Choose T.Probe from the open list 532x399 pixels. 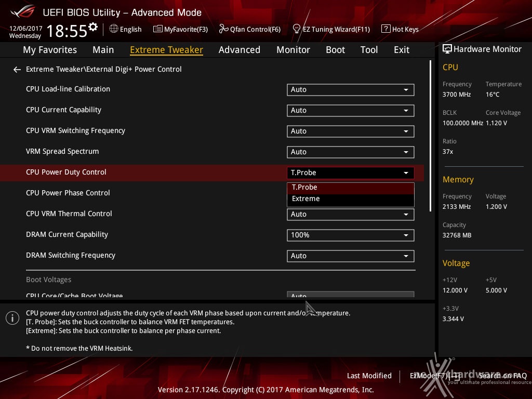click(x=351, y=187)
